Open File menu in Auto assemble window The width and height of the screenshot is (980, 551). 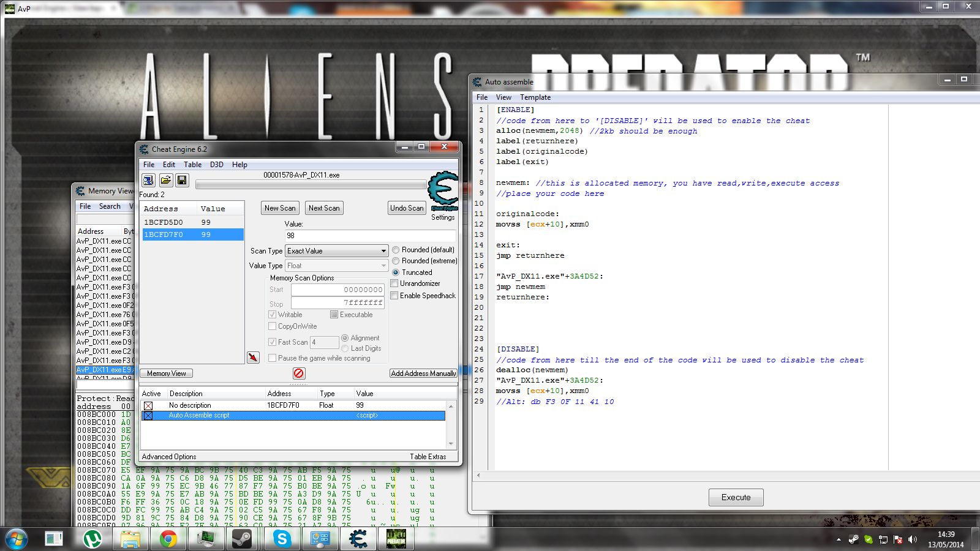pos(482,97)
